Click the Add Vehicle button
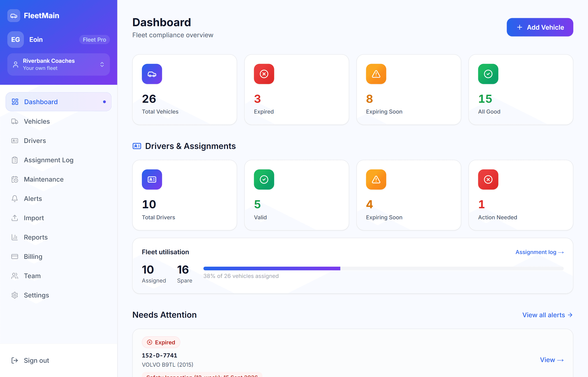The width and height of the screenshot is (588, 377). pyautogui.click(x=540, y=27)
